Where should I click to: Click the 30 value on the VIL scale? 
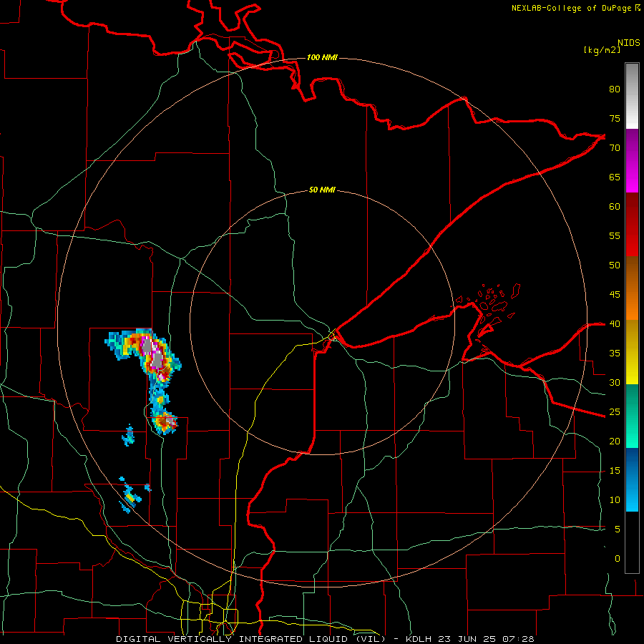[x=615, y=383]
